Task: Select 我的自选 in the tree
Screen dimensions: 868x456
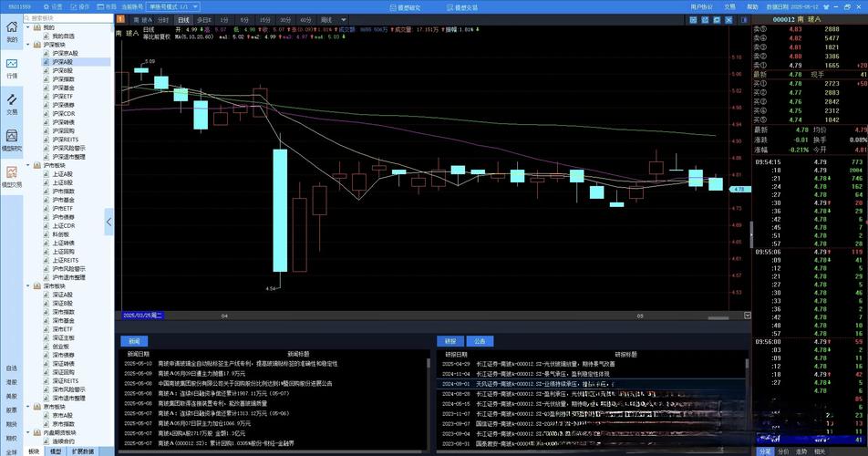Action: 63,36
